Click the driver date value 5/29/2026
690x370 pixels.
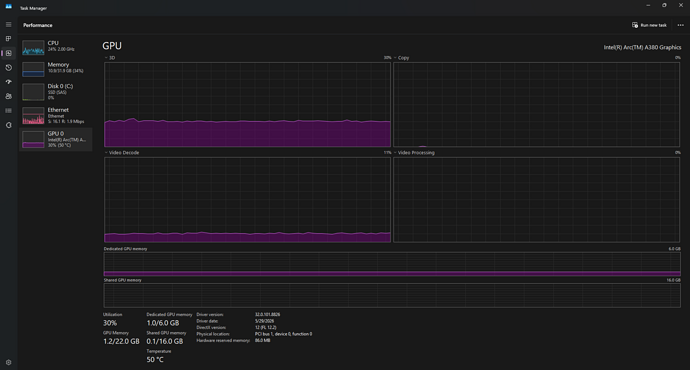point(264,321)
